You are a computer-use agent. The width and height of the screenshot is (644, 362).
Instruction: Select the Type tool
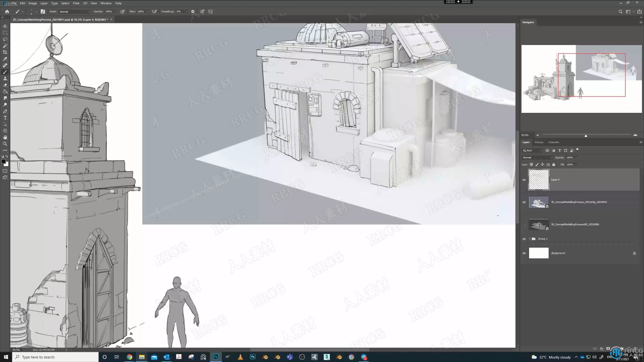click(x=5, y=118)
